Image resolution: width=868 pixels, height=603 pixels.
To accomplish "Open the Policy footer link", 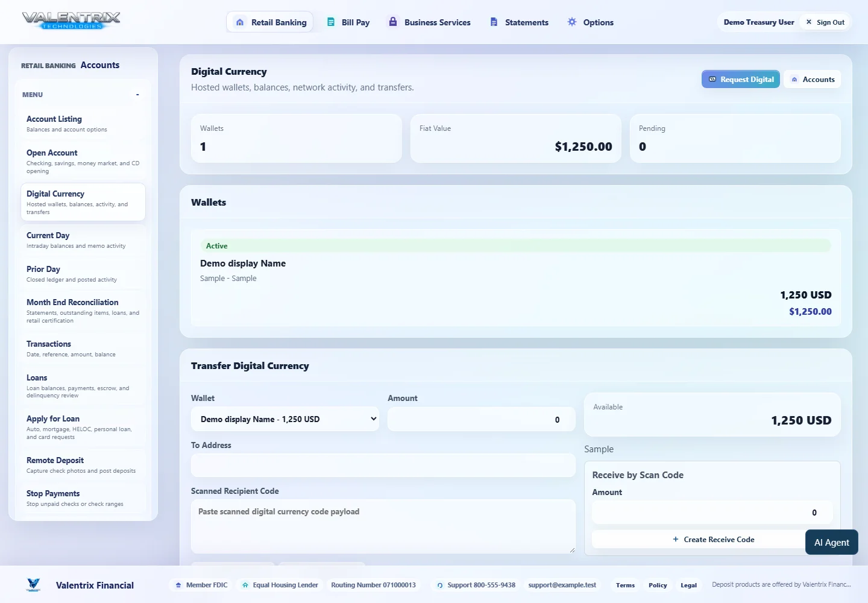I will coord(658,585).
